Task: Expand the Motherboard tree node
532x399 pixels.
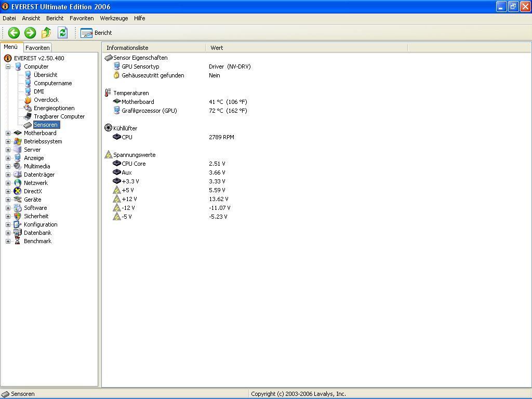Action: 8,133
